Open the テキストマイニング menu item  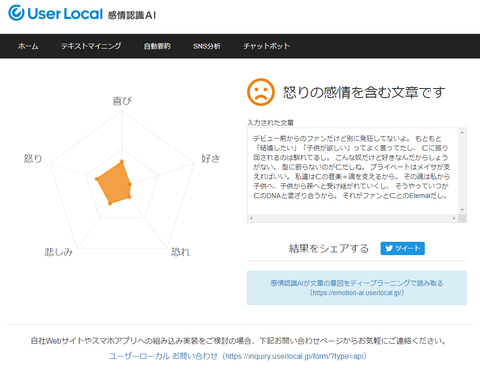point(91,46)
